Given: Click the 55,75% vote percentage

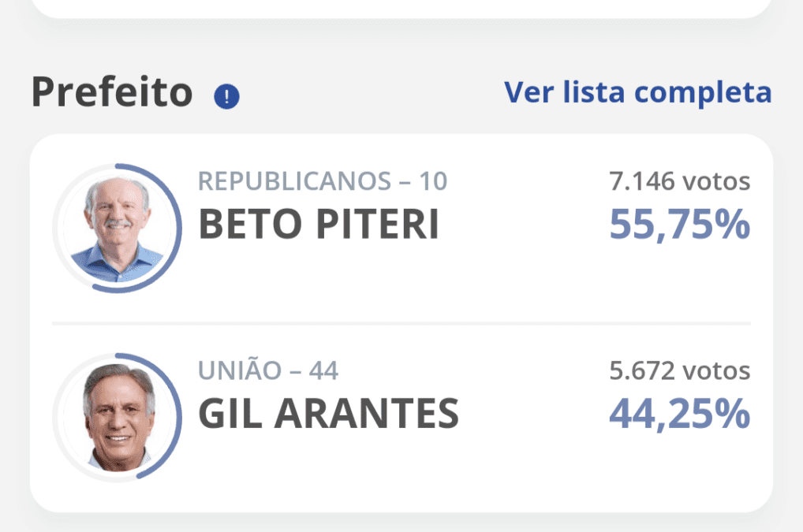Looking at the screenshot, I should click(679, 225).
